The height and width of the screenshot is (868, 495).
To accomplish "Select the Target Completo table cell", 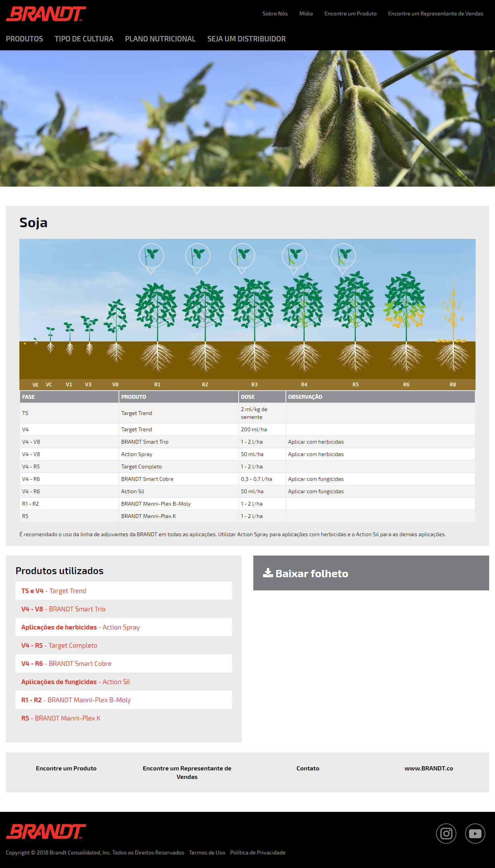I will (179, 467).
